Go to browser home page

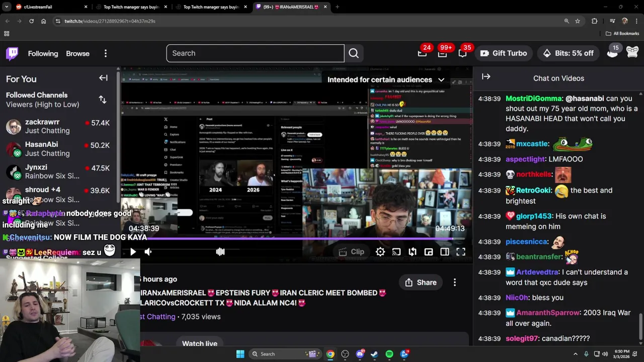coord(43,21)
